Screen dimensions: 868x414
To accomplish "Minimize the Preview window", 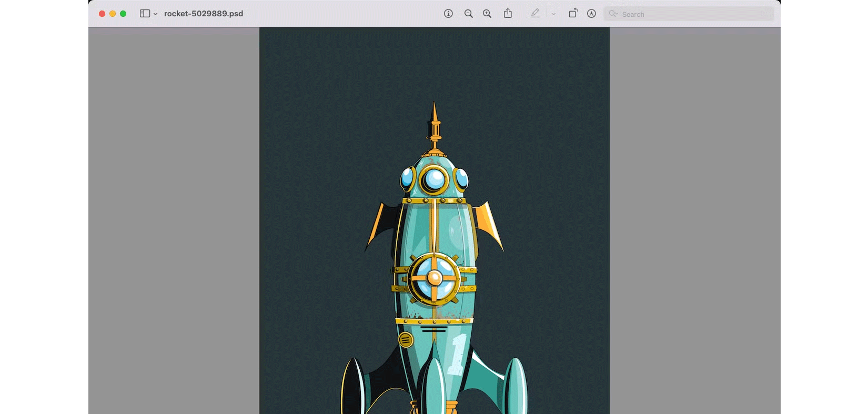I will point(113,14).
